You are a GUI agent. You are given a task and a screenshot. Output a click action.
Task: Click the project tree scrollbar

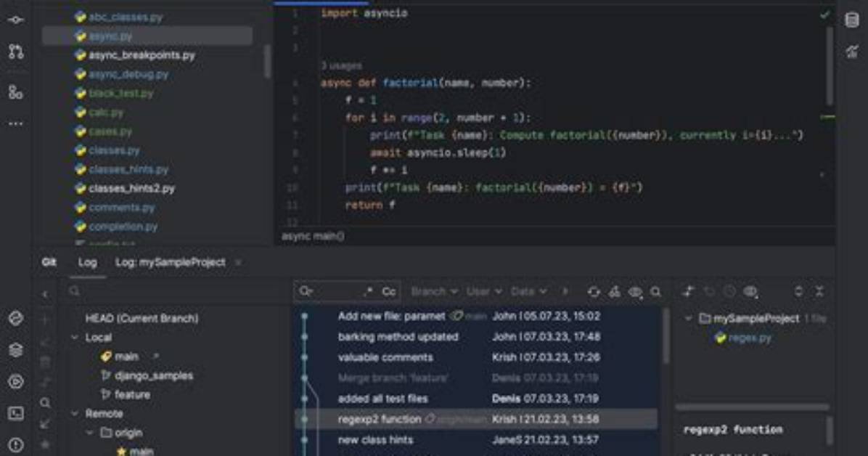click(268, 61)
